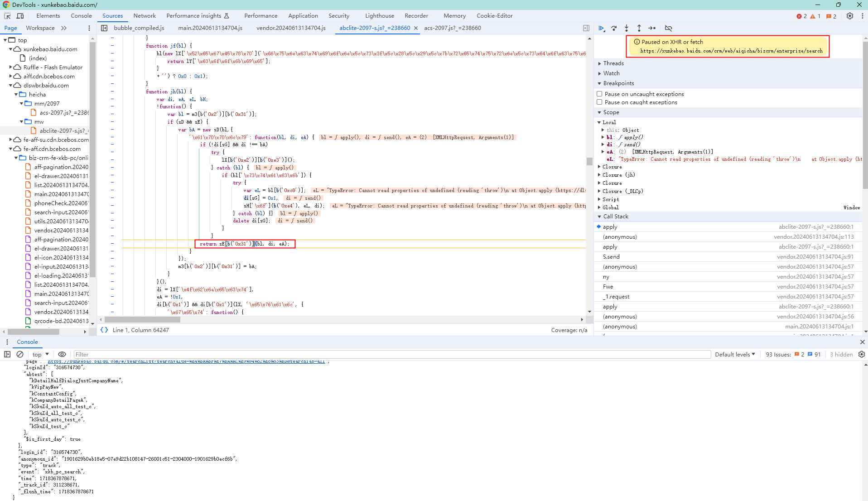Click the warnings count badge

coord(815,16)
